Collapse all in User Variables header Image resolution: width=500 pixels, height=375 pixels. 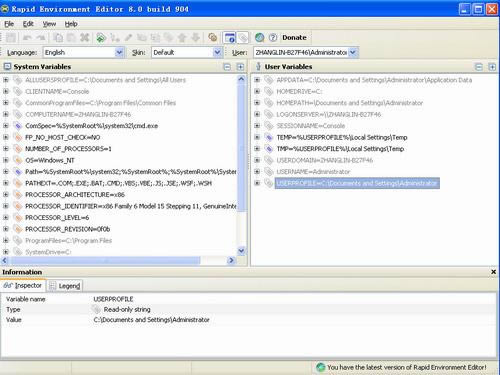click(x=479, y=67)
